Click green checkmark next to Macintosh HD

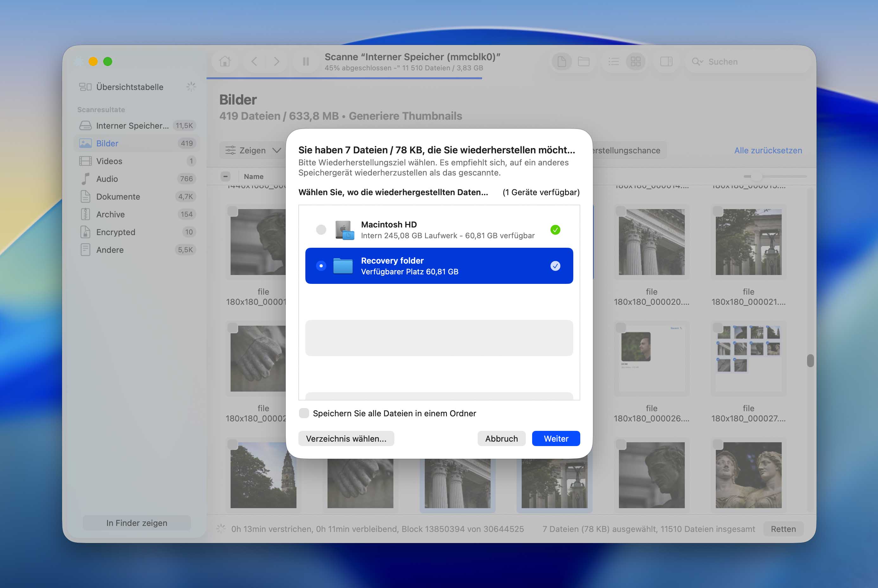(x=555, y=229)
